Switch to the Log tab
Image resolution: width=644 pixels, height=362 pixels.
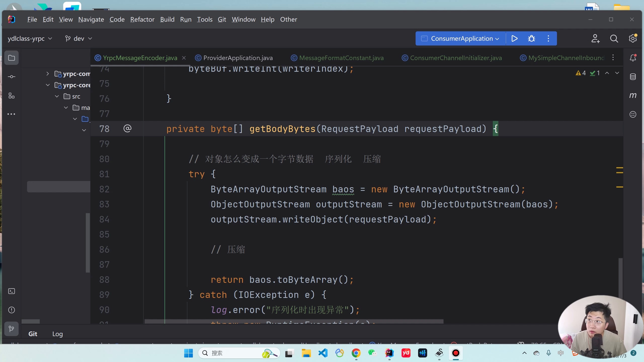tap(57, 334)
